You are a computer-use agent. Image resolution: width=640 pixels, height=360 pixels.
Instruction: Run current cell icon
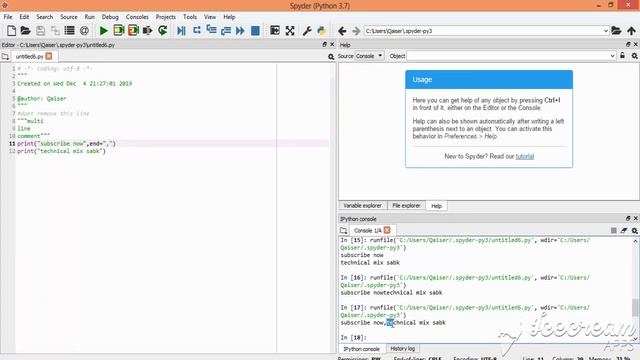coord(118,31)
